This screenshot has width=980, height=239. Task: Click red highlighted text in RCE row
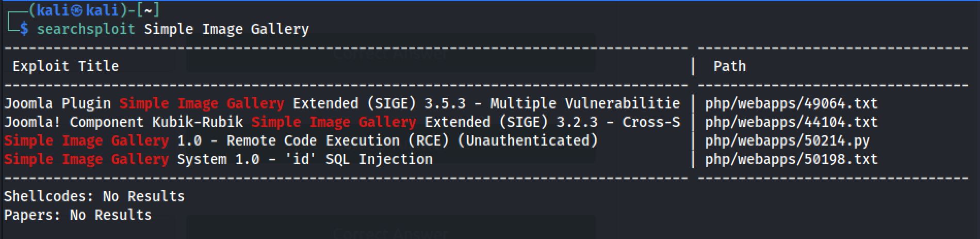tap(86, 140)
